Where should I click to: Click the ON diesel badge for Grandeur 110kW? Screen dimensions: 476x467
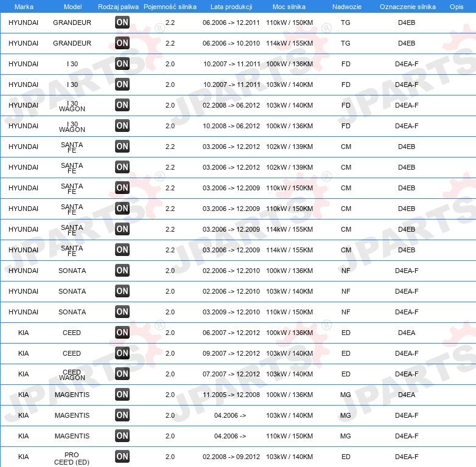tap(122, 22)
